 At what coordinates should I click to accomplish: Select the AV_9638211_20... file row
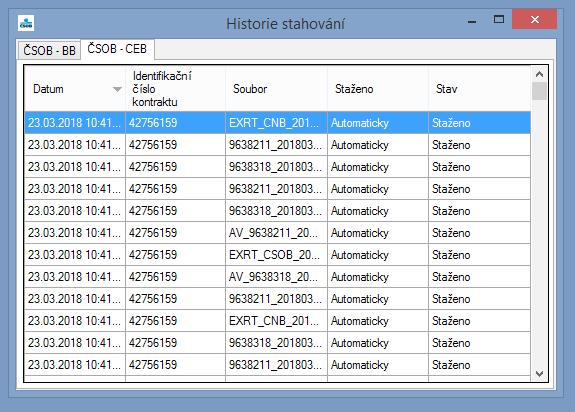pos(278,232)
